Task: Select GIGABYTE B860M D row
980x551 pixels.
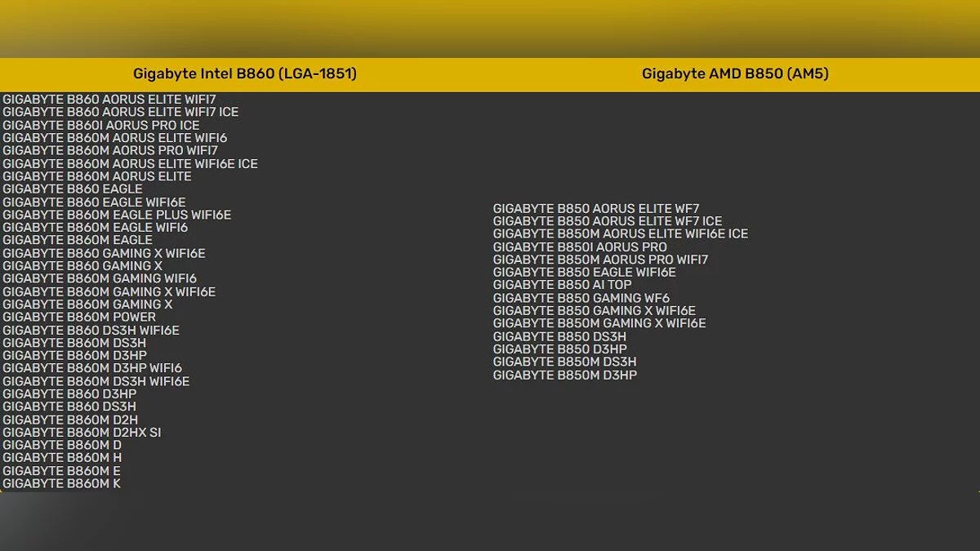Action: click(62, 445)
